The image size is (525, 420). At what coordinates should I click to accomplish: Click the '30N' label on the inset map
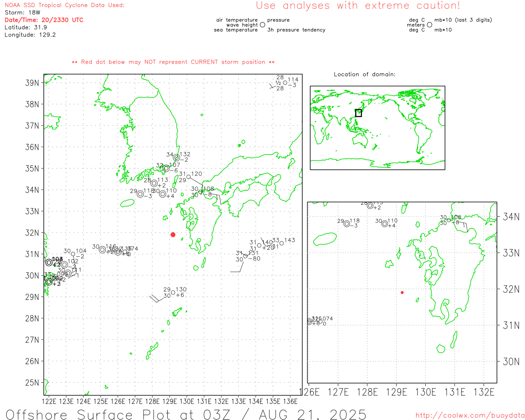511,361
